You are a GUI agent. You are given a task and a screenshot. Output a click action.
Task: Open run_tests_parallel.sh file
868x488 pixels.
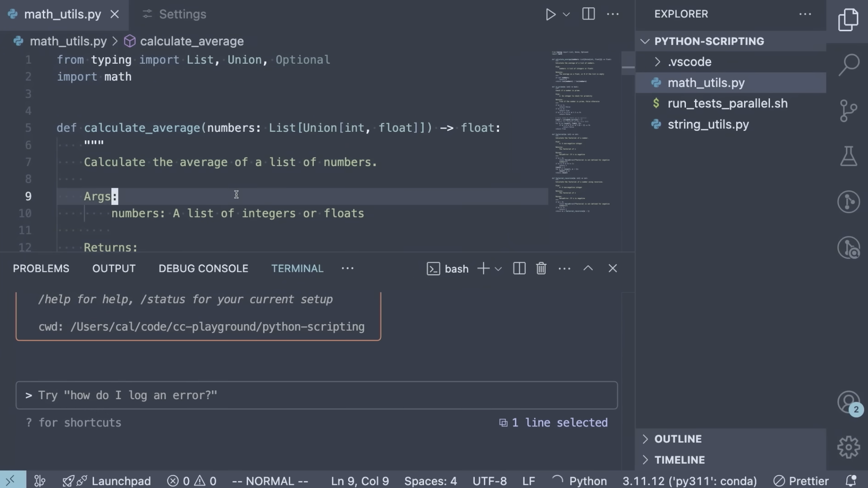point(727,103)
